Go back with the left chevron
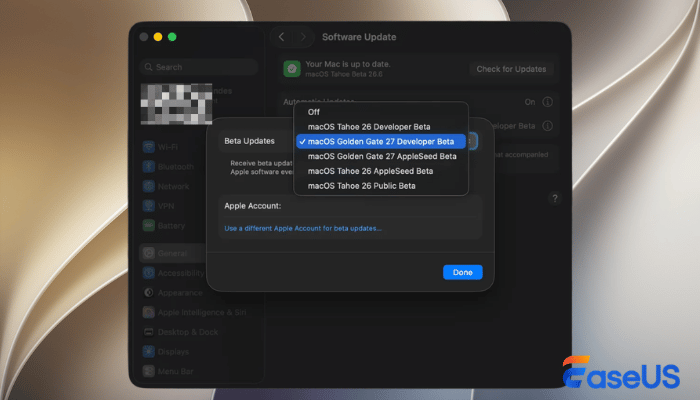This screenshot has height=400, width=700. tap(281, 37)
